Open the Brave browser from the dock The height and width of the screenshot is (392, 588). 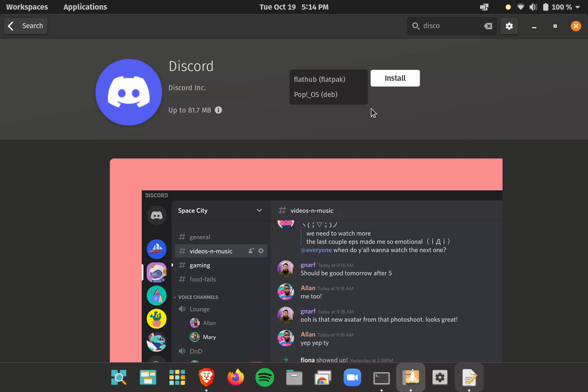pyautogui.click(x=206, y=377)
